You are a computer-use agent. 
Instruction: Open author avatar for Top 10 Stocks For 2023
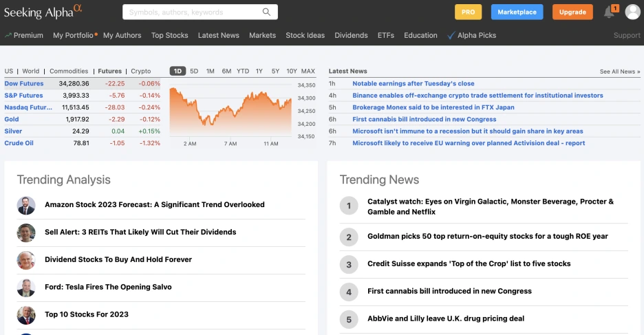click(x=26, y=315)
